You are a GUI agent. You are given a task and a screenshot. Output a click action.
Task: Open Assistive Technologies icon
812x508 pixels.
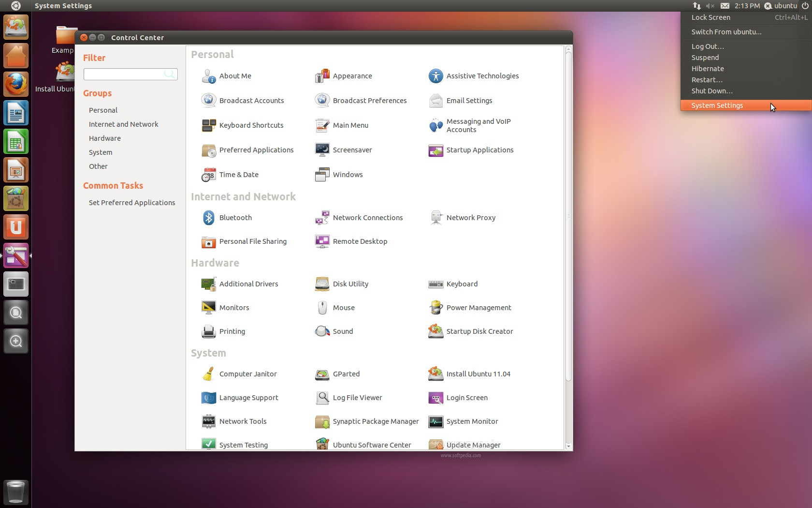[x=436, y=76]
